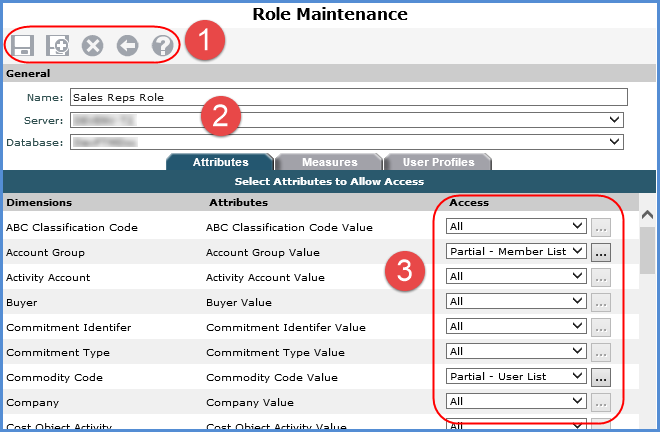Open member list ellipsis for Account Group
The image size is (660, 432).
600,252
